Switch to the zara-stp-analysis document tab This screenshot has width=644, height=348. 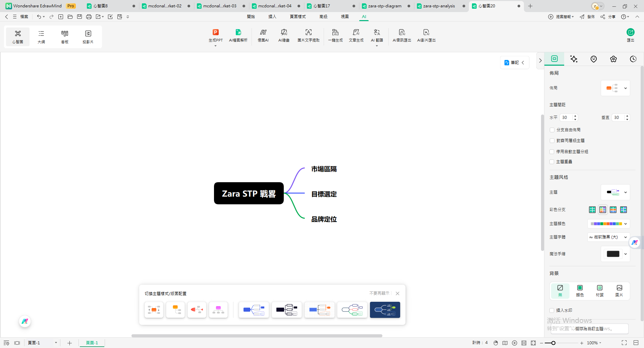click(x=439, y=6)
